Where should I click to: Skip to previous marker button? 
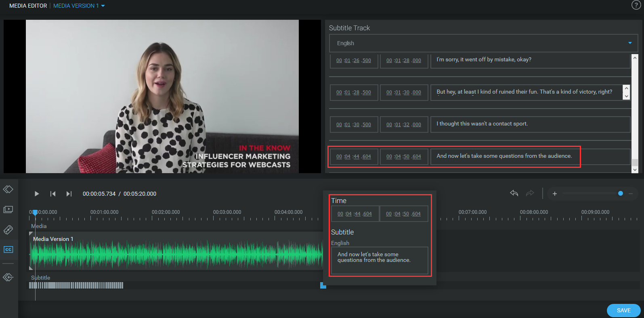tap(53, 194)
